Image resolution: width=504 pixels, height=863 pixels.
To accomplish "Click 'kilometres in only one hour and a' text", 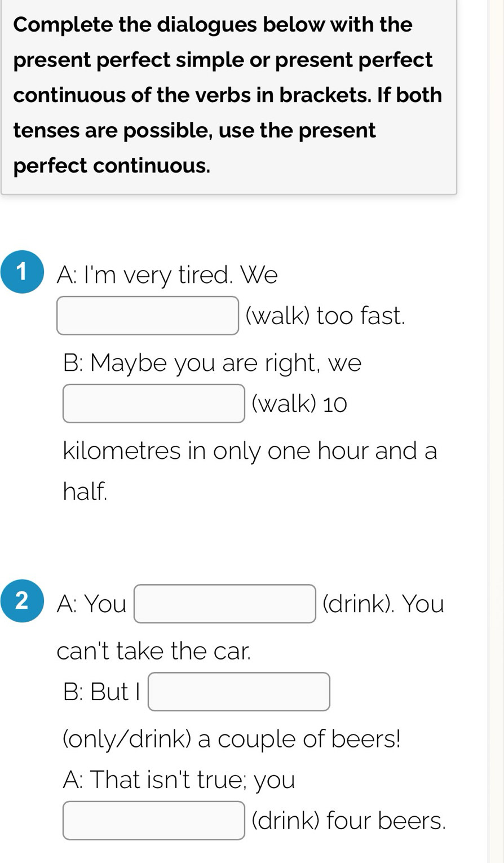I will [x=250, y=450].
